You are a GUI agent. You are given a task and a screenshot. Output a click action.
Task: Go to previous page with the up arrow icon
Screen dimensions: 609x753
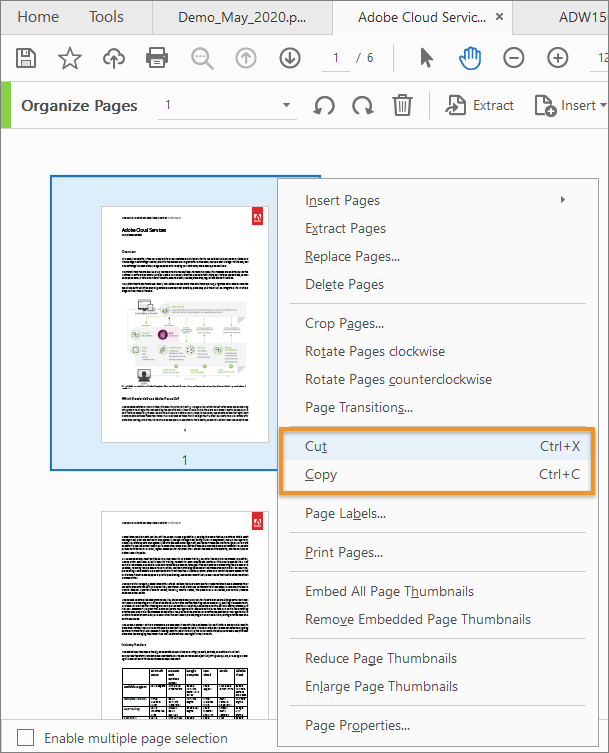coord(246,58)
